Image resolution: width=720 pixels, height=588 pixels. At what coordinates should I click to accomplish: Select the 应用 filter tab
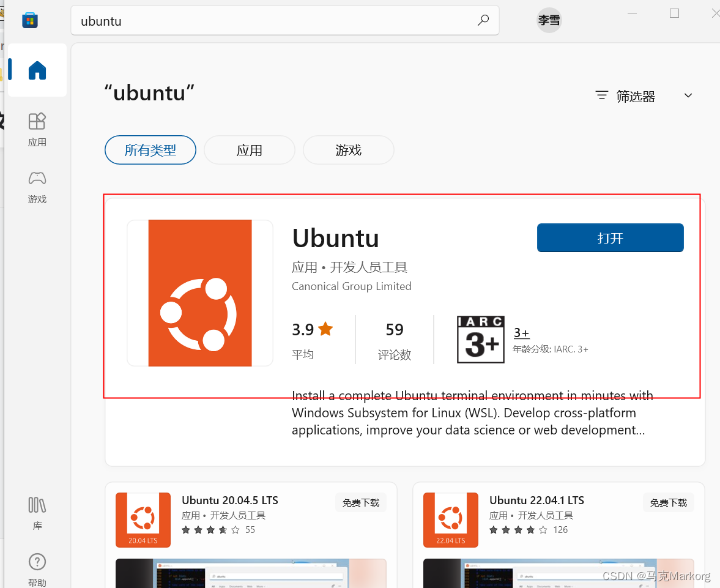pyautogui.click(x=250, y=150)
